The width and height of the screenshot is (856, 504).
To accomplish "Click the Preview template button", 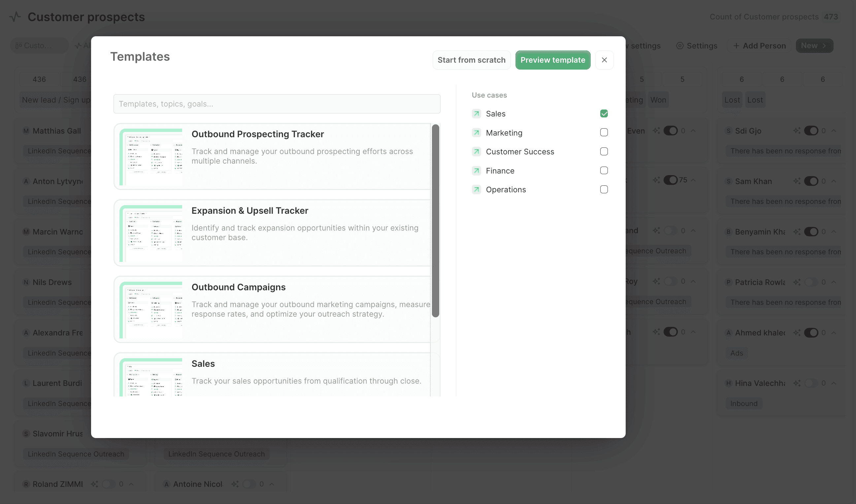I will pyautogui.click(x=553, y=60).
